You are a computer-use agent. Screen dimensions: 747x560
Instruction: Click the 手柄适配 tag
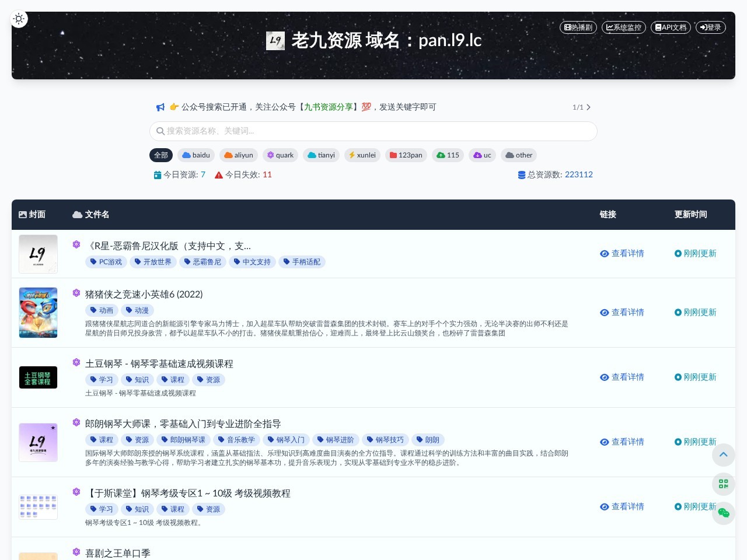click(302, 262)
